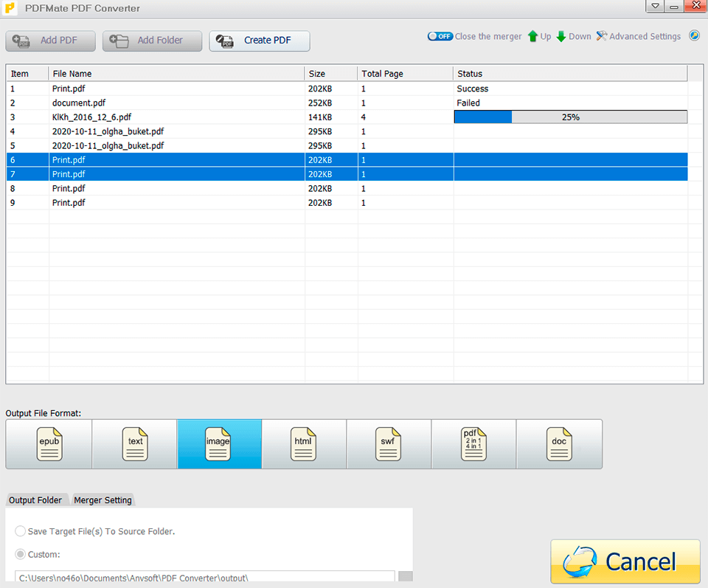The image size is (708, 588).
Task: Select the EPUB output format icon
Action: (x=49, y=444)
